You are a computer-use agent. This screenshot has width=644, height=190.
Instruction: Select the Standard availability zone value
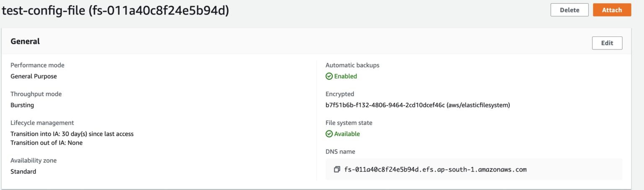[23, 172]
